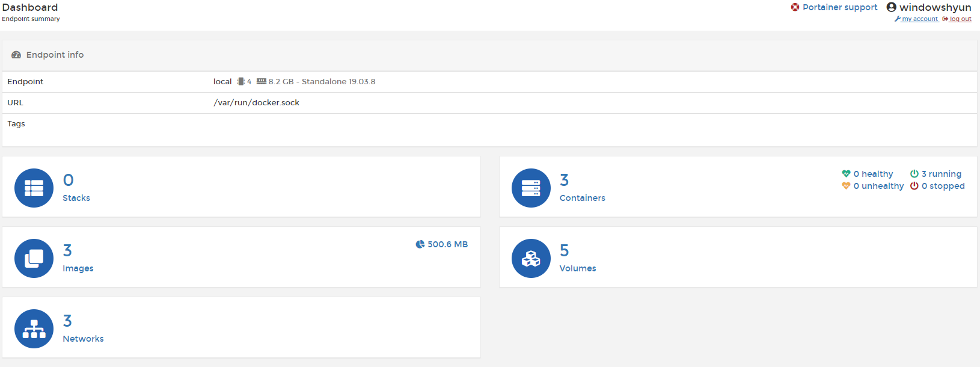Click the orange unhealthy heart icon
The height and width of the screenshot is (367, 980).
click(x=846, y=186)
